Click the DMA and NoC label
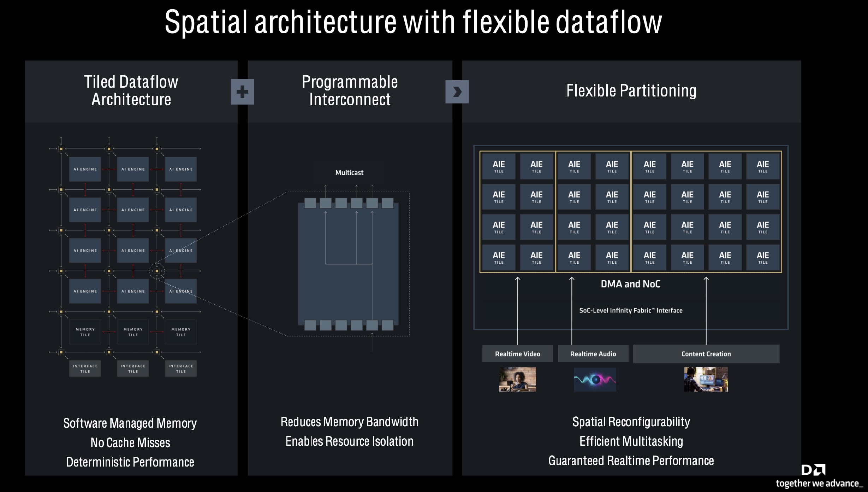This screenshot has height=492, width=868. click(x=630, y=284)
